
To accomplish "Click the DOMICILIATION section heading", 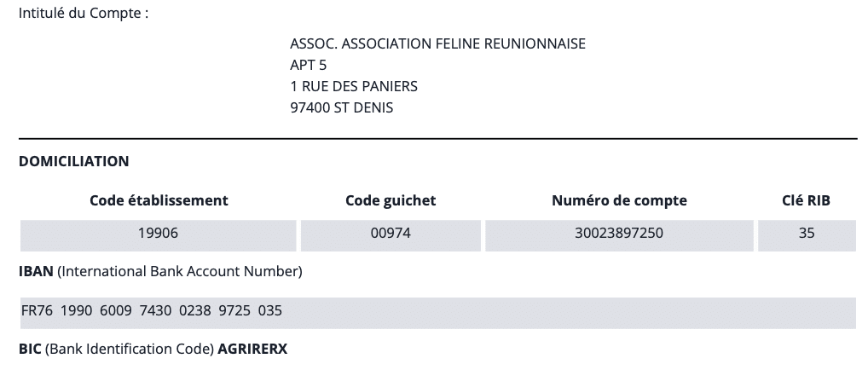I will pos(74,160).
